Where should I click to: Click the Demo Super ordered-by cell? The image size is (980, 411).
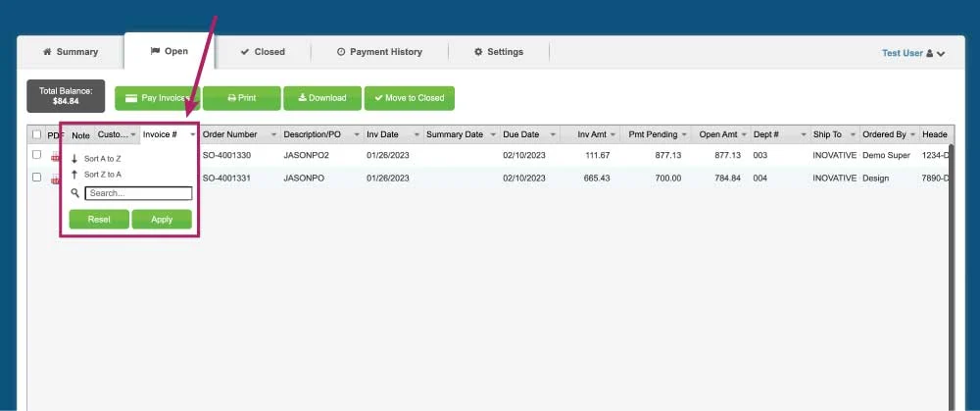pyautogui.click(x=886, y=155)
